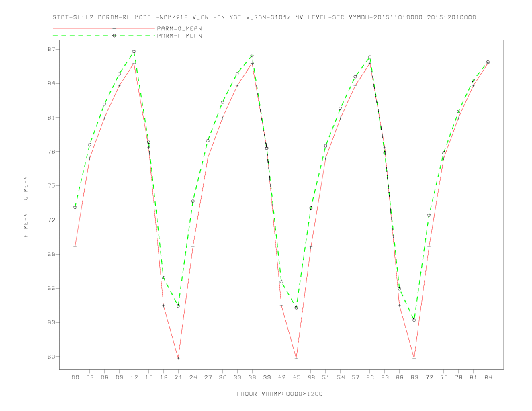532x411 pixels.
Task: Click the y-axis title F_MEAN | O_MEAN
Action: click(x=26, y=207)
